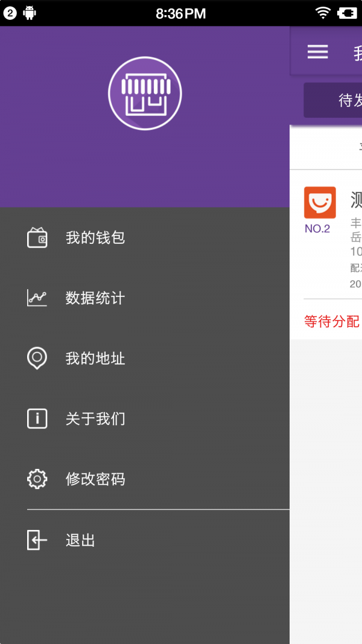
Task: Open 我的地址 menu entry
Action: coord(95,359)
